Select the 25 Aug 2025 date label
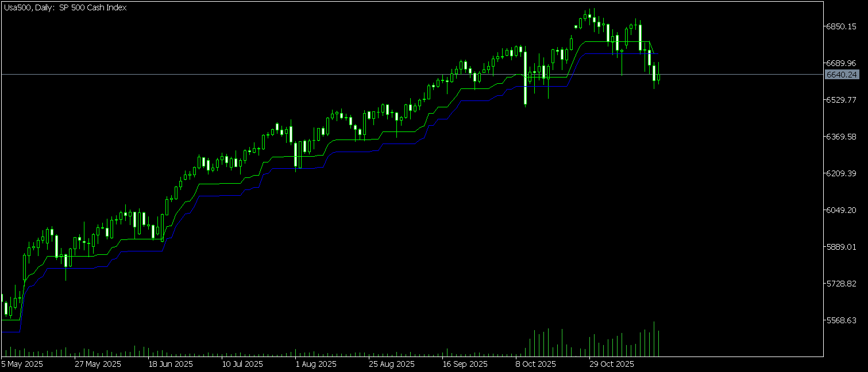Screen dimensions: 868x372 click(391, 364)
